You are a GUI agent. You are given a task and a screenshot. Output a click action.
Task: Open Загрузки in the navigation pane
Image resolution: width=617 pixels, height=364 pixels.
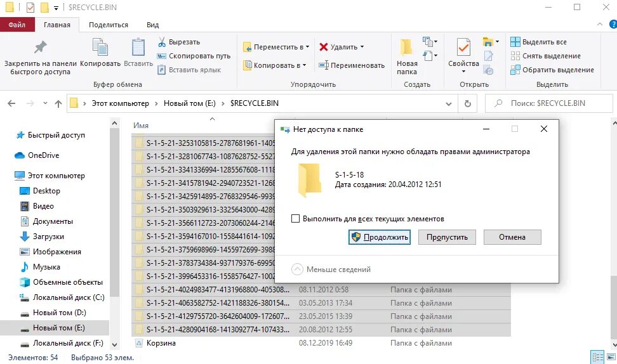(42, 237)
